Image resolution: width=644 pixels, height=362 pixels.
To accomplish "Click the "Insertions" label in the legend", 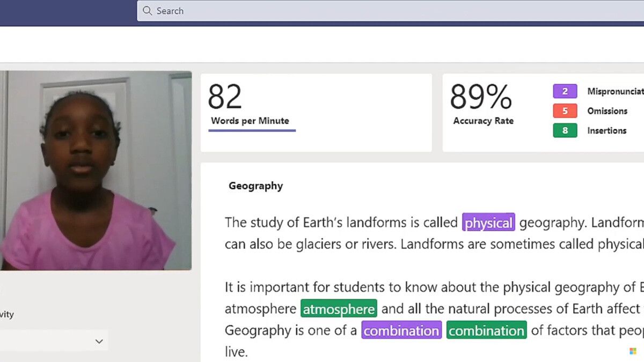I will 607,130.
